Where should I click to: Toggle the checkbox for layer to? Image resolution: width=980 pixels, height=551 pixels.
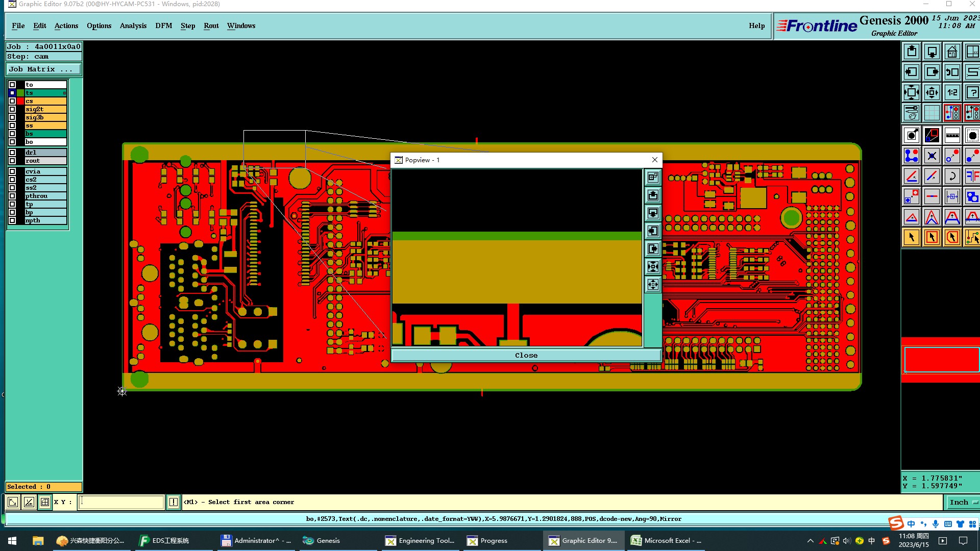12,85
